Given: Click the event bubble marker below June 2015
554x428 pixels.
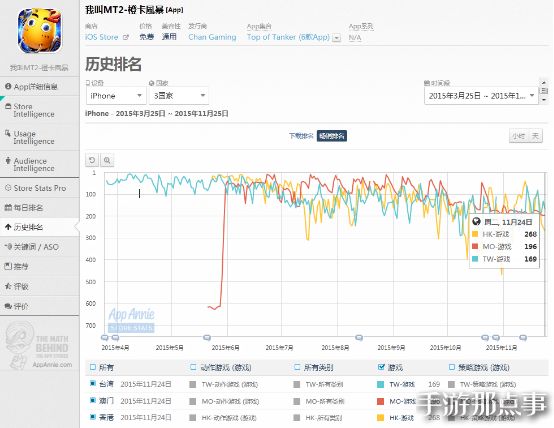Looking at the screenshot, I should pos(207,338).
